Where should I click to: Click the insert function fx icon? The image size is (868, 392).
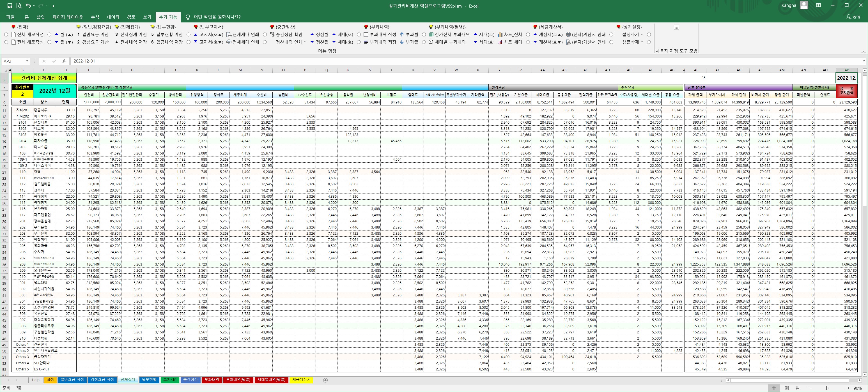pos(64,61)
